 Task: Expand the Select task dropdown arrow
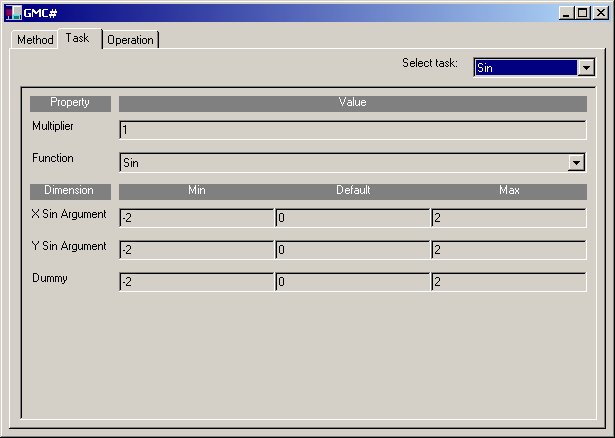point(586,68)
